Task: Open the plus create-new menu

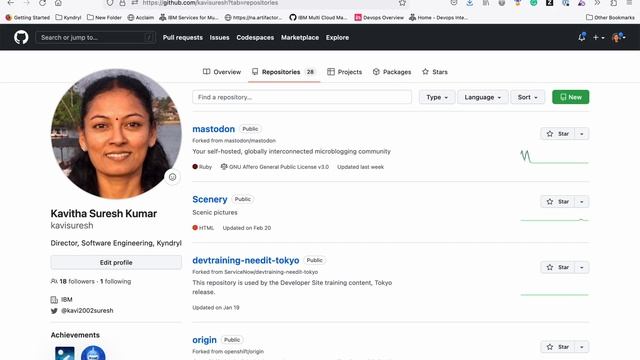Action: point(598,38)
